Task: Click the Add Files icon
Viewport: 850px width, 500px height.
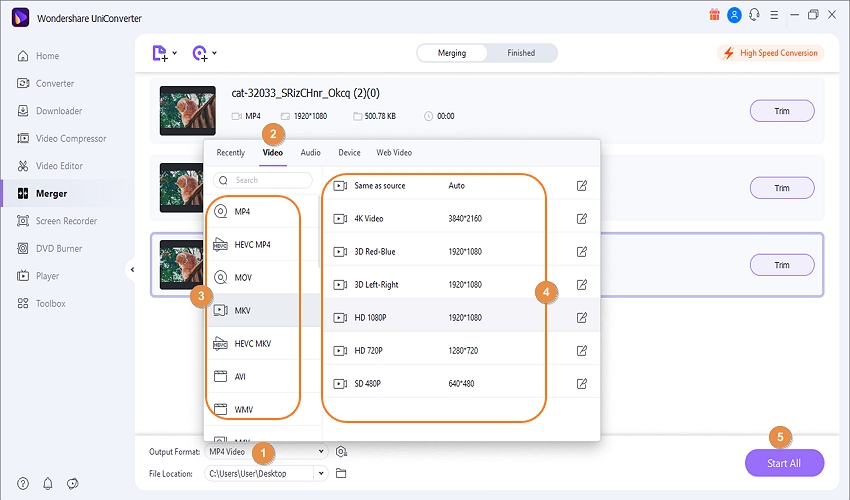Action: point(160,53)
